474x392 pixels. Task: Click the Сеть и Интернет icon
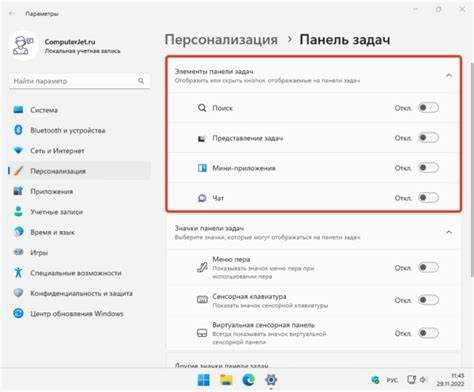(18, 150)
